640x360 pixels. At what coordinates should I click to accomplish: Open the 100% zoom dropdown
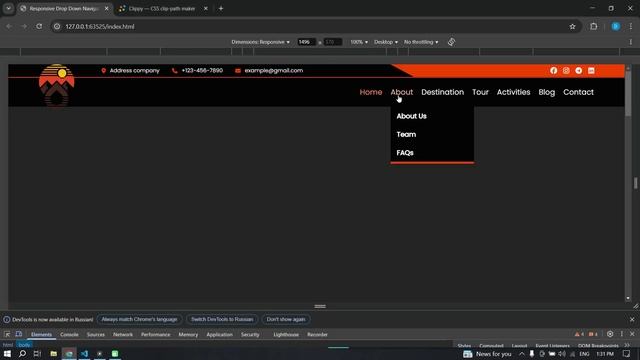(359, 42)
